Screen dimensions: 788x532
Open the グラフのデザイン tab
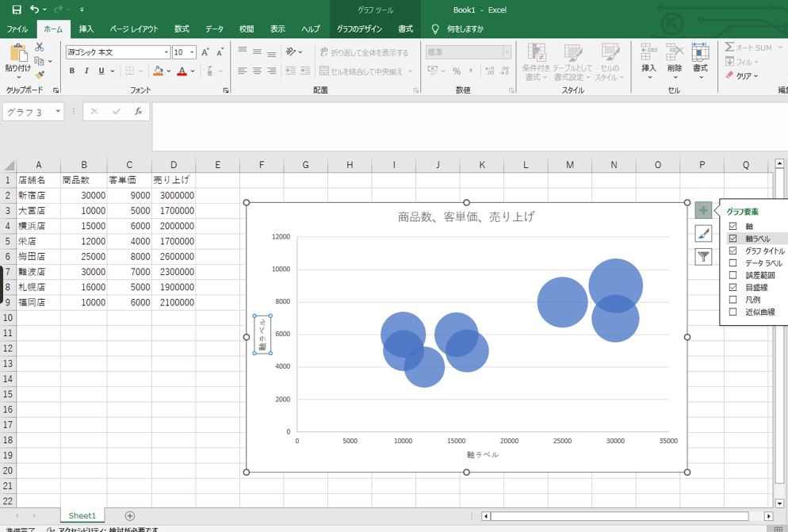point(359,29)
